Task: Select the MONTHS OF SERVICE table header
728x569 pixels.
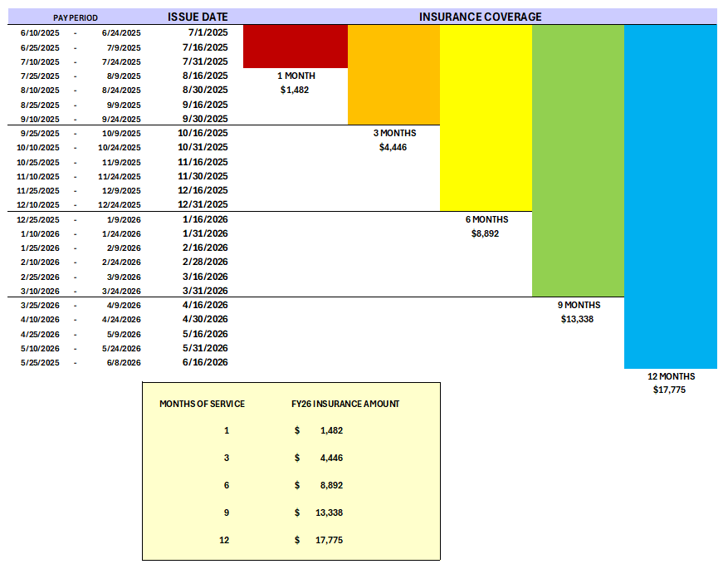Action: [x=203, y=403]
